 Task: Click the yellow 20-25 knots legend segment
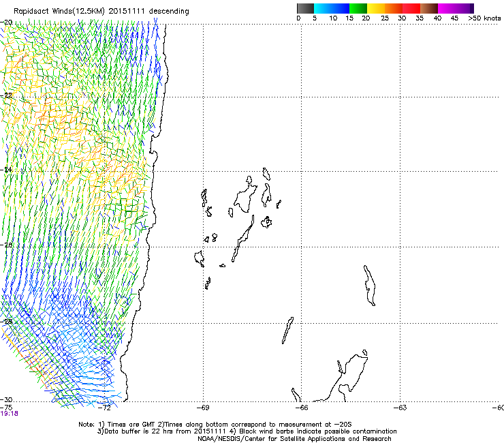click(x=376, y=8)
